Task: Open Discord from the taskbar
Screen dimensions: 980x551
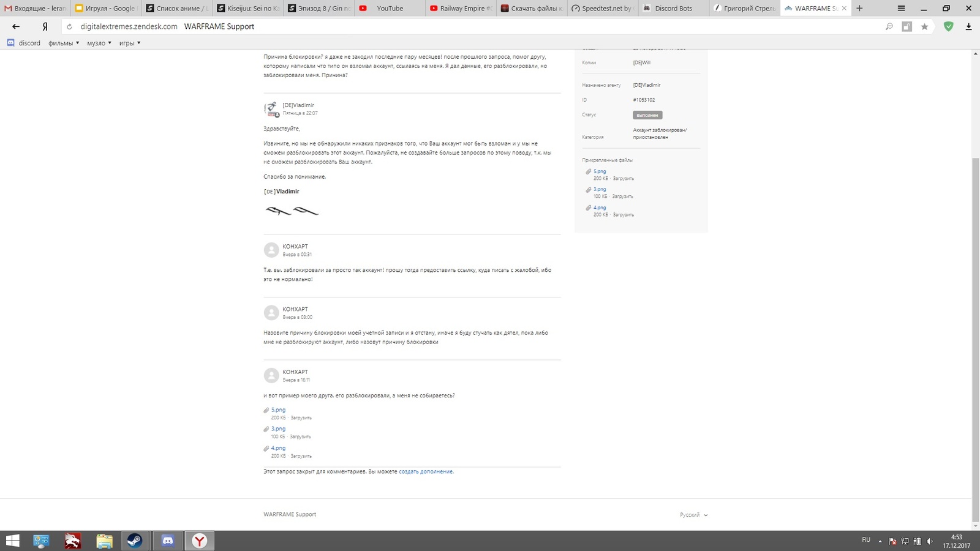Action: 167,541
